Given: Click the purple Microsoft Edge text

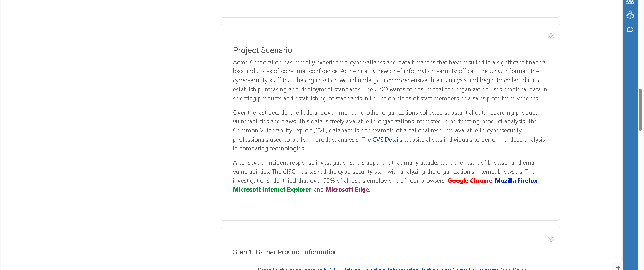Looking at the screenshot, I should click(347, 190).
